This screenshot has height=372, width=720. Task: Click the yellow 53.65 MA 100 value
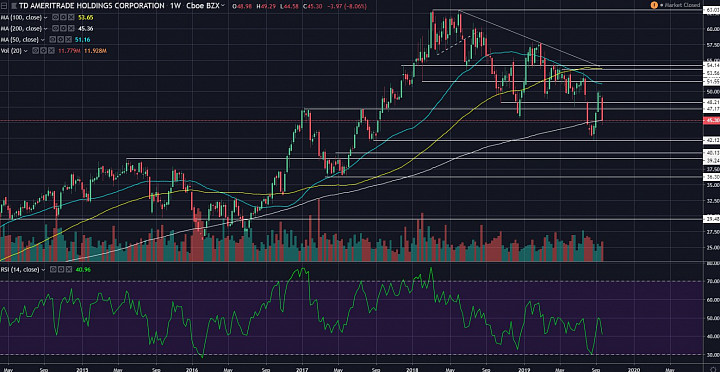(x=86, y=17)
